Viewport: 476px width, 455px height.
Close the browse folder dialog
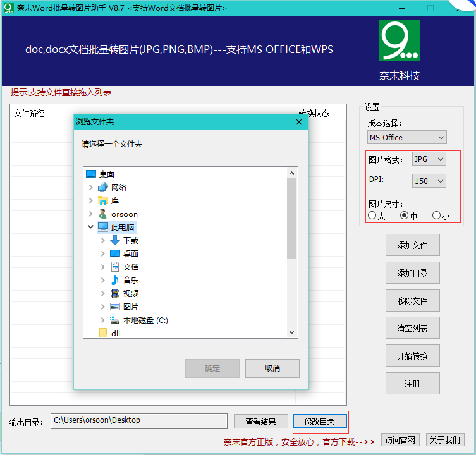click(x=299, y=122)
